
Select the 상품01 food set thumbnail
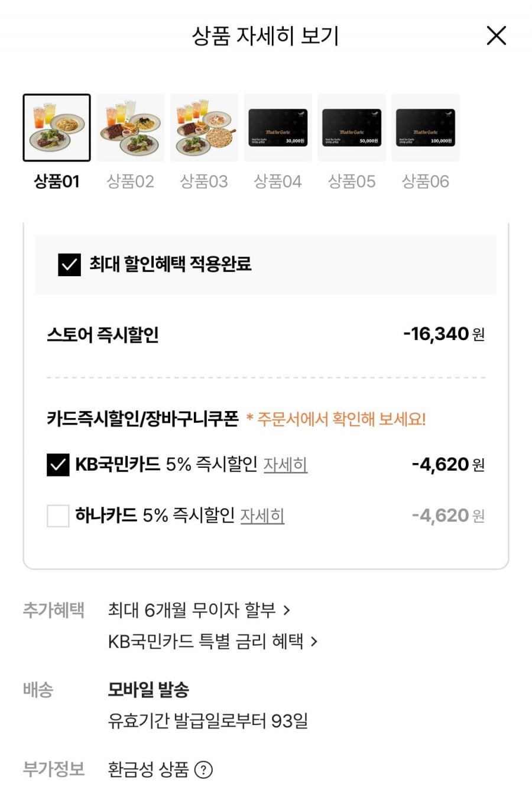[x=57, y=128]
